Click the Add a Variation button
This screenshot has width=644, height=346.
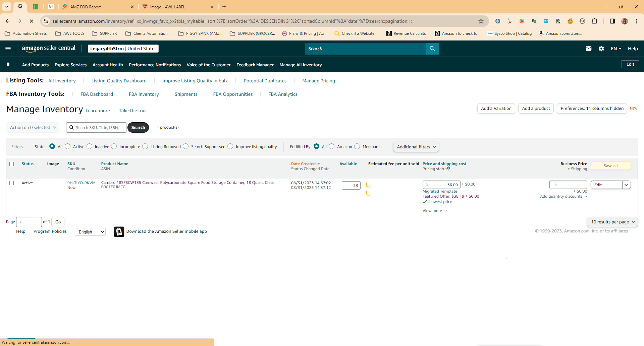(496, 109)
